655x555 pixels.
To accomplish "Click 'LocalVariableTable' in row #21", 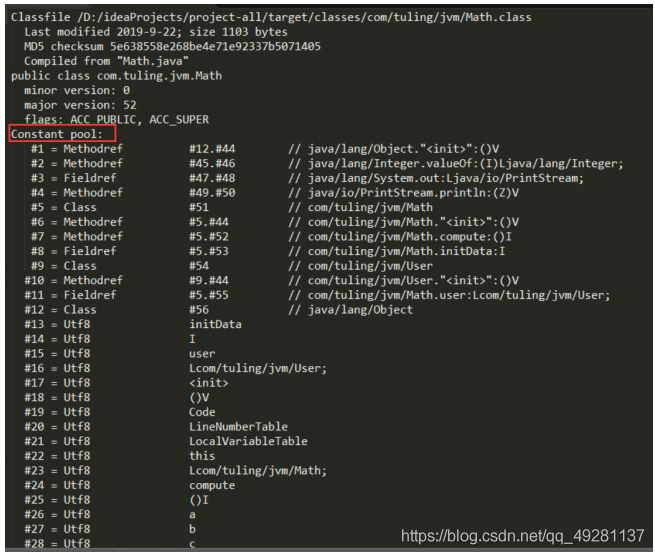I will point(248,441).
